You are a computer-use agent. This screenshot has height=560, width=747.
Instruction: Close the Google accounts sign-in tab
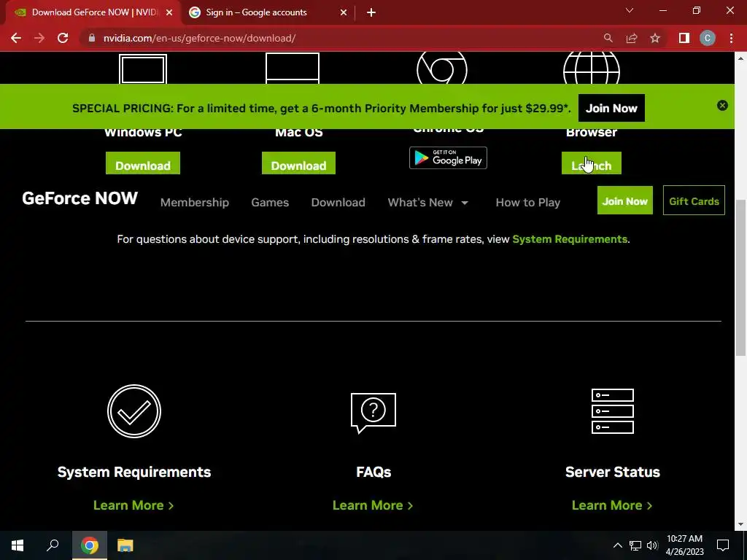(344, 13)
